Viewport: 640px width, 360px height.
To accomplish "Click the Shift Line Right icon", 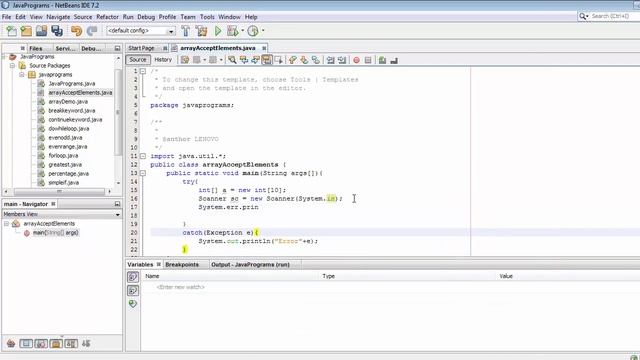I will [x=342, y=60].
